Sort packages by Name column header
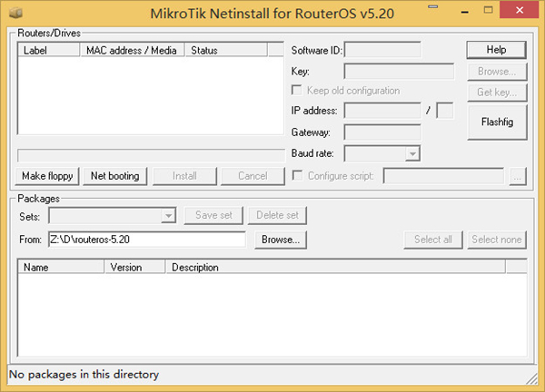Image resolution: width=545 pixels, height=392 pixels. click(61, 268)
